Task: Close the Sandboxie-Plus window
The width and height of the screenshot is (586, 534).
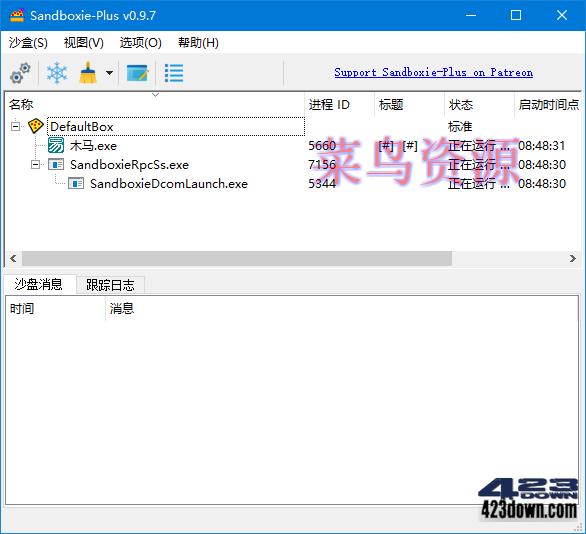Action: [x=562, y=15]
